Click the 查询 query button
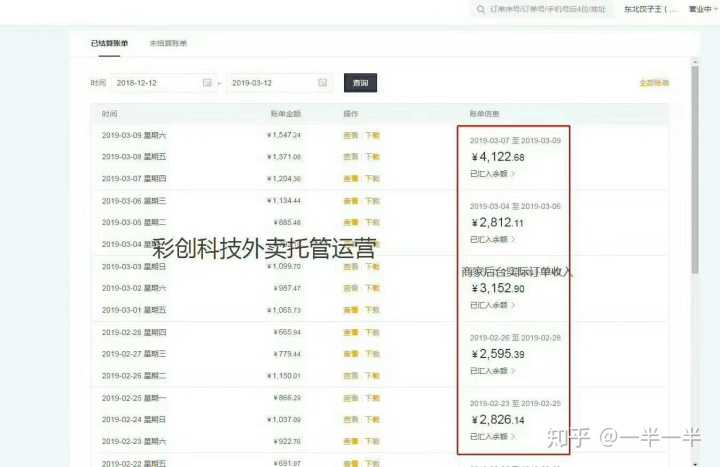 pos(360,83)
